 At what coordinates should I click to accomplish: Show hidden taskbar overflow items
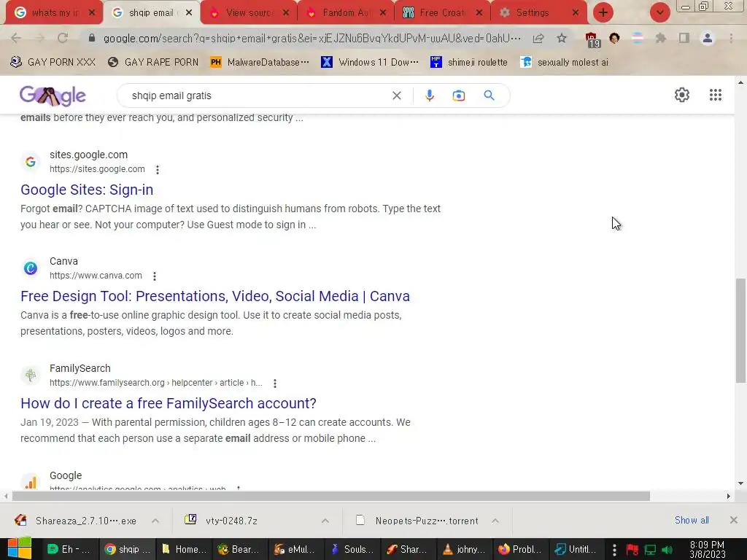coord(614,550)
